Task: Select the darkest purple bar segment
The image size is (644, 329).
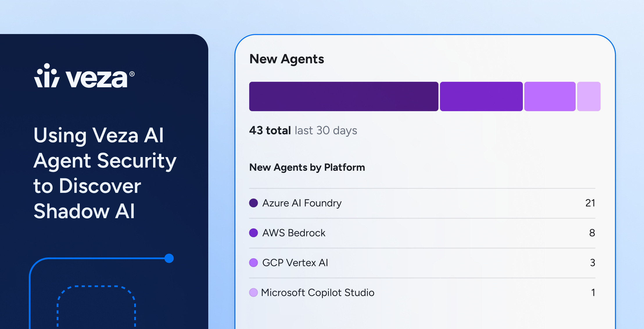Action: [344, 96]
